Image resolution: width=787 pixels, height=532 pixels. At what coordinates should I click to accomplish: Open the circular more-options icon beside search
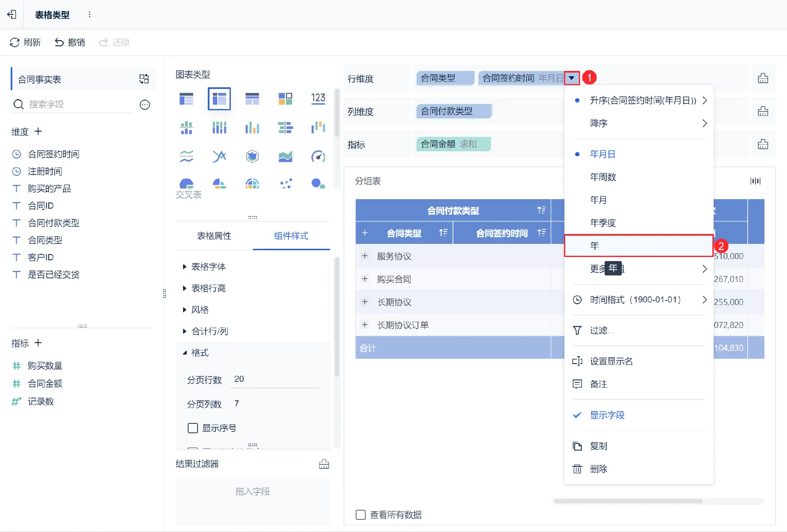[145, 105]
